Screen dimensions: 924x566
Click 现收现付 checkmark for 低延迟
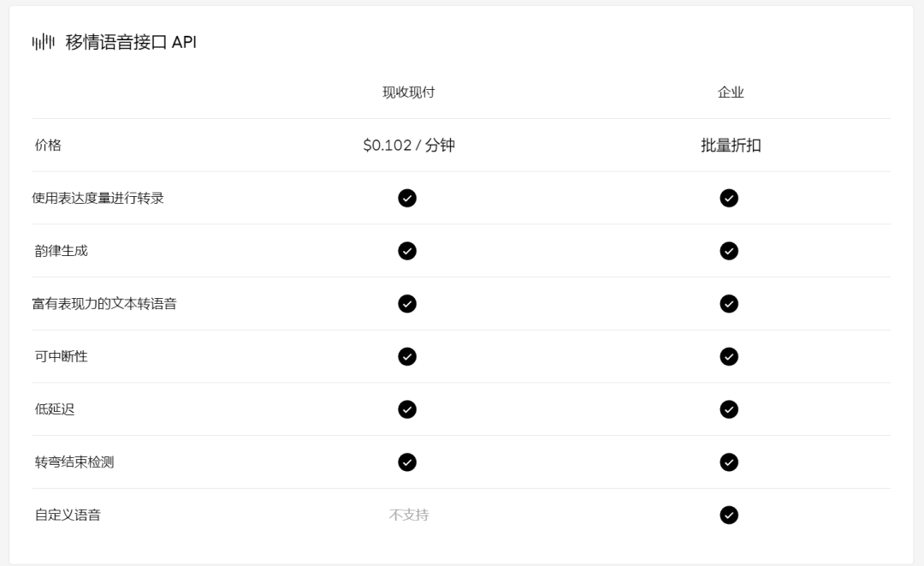click(x=407, y=409)
